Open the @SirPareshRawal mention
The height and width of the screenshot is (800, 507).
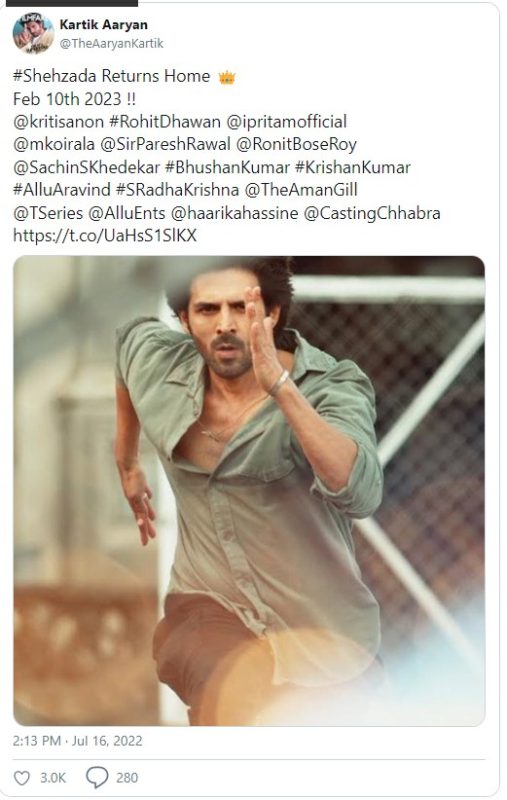pos(166,144)
